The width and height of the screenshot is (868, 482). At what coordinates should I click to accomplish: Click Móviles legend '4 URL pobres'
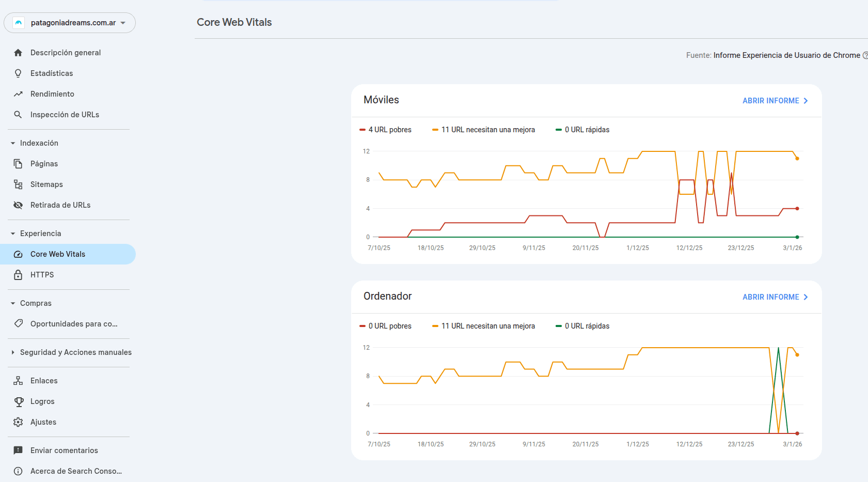click(385, 130)
